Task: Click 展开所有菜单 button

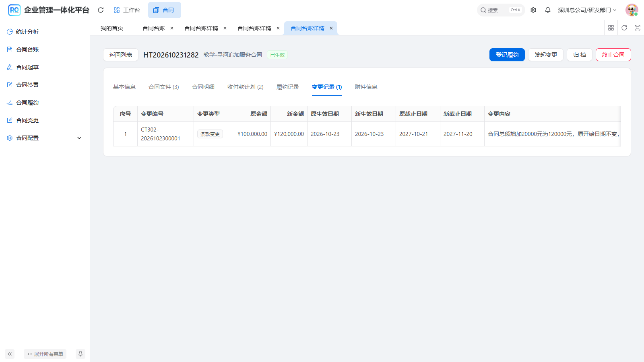Action: point(45,354)
